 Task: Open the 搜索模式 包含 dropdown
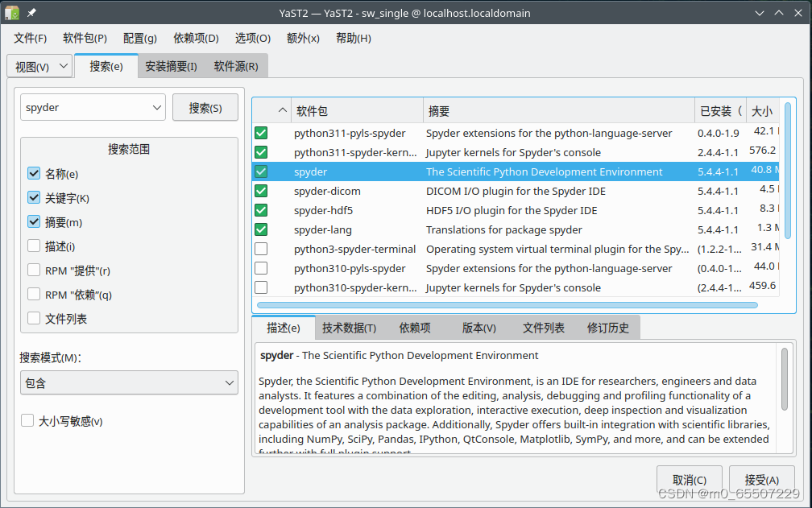click(129, 382)
